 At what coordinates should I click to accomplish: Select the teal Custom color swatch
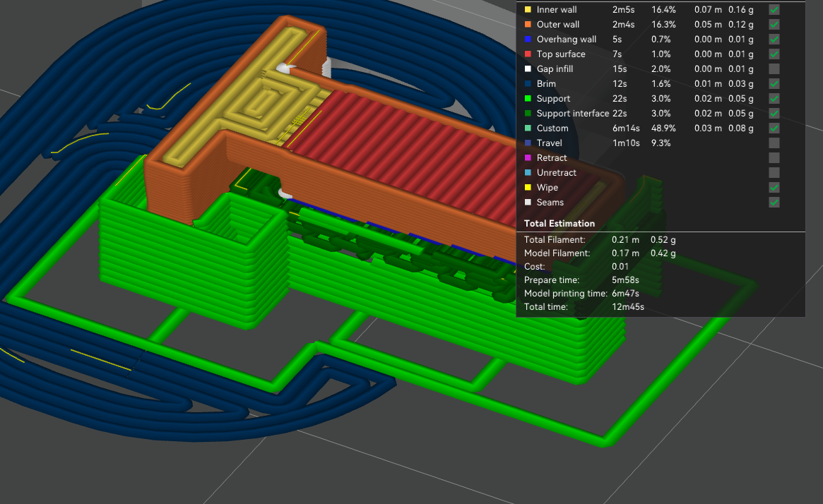(x=528, y=128)
